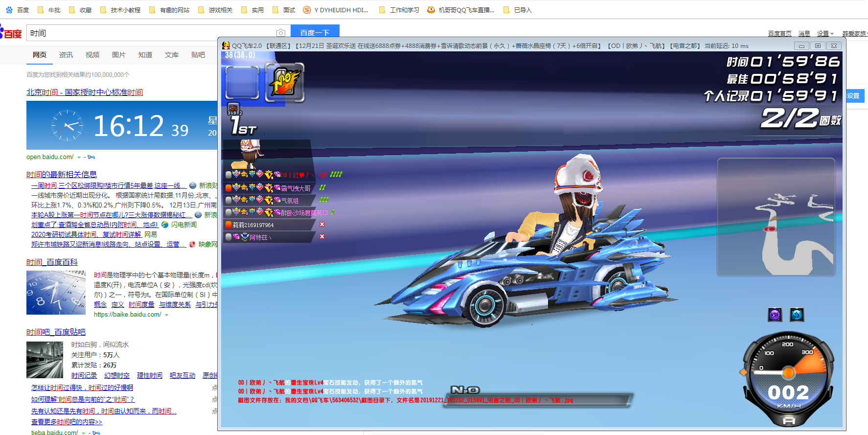Click the 快照 arrow icon after open.baidu.com

[91, 157]
